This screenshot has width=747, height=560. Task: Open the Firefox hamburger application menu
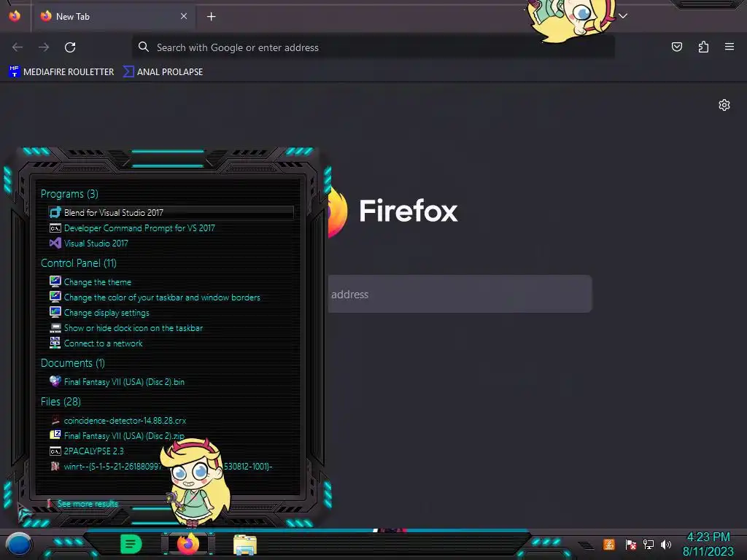[x=729, y=47]
